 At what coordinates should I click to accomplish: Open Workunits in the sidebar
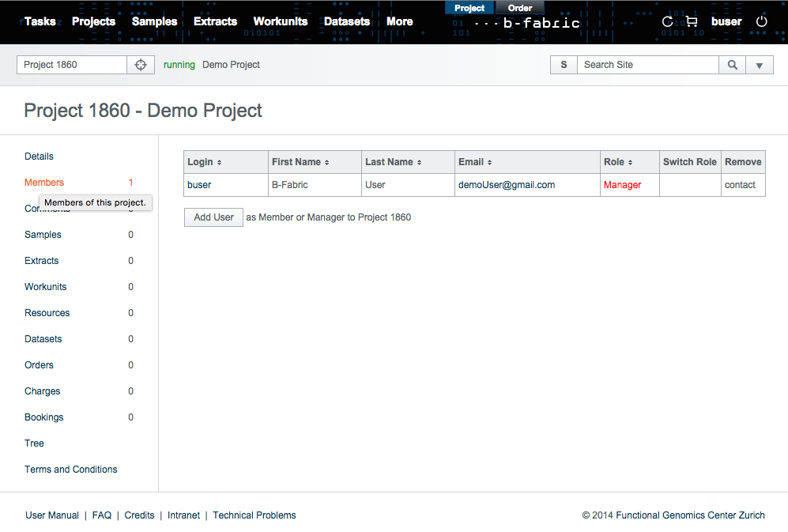click(45, 287)
